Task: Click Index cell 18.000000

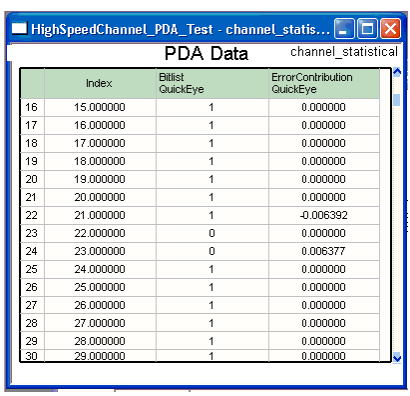Action: pos(100,161)
